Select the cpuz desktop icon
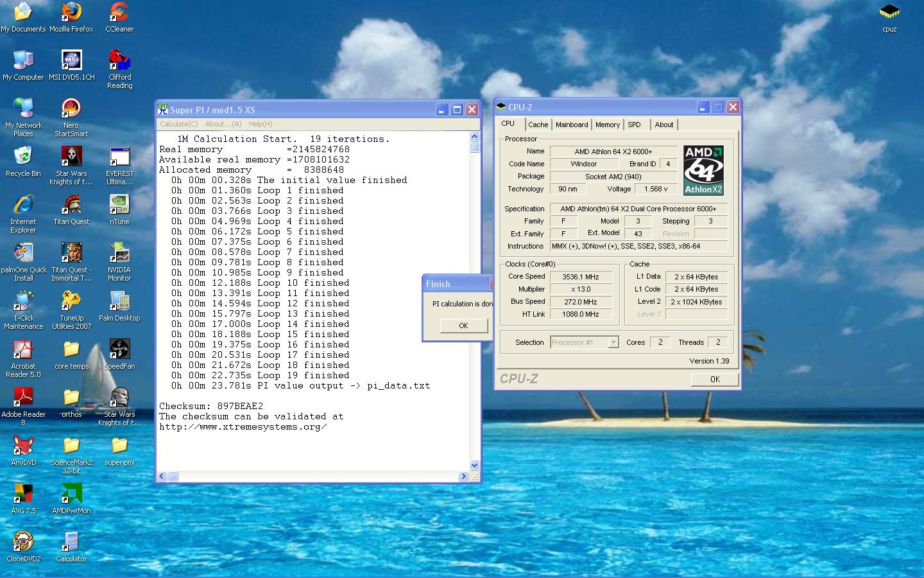Viewport: 924px width, 578px height. pos(889,17)
